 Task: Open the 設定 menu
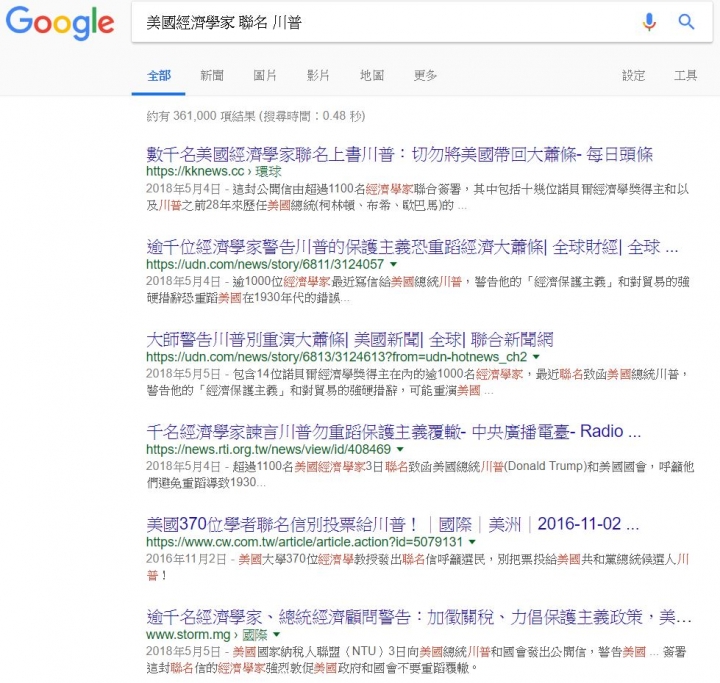(x=634, y=75)
